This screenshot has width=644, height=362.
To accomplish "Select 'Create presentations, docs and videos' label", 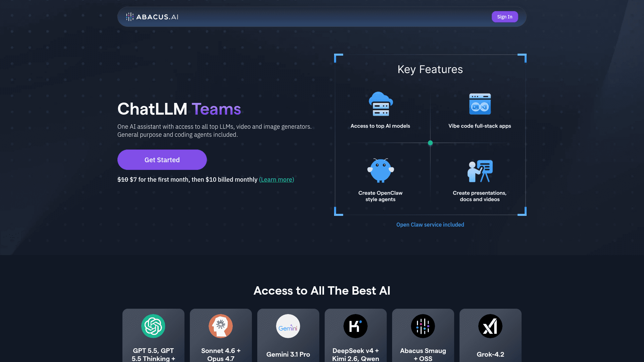I will point(480,196).
